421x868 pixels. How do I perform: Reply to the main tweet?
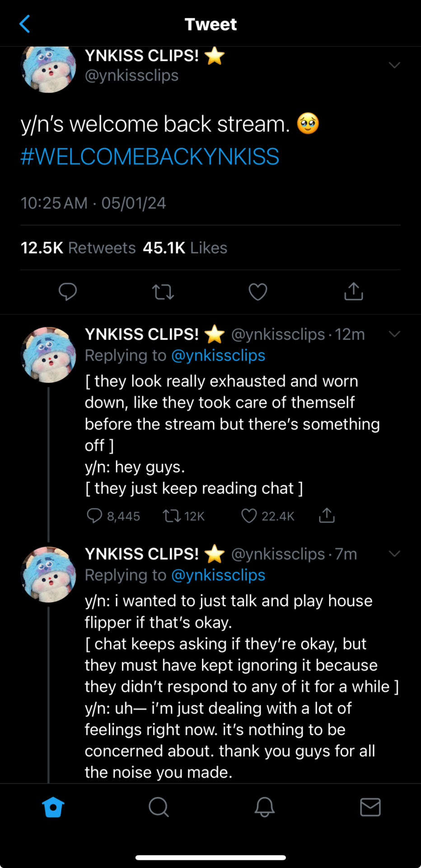[x=68, y=292]
